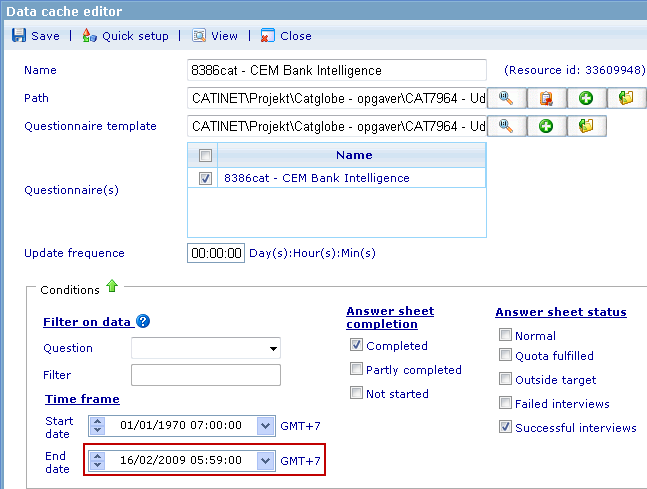Screen dimensions: 647x489
Task: Enable the Partly completed checkbox
Action: tap(356, 370)
